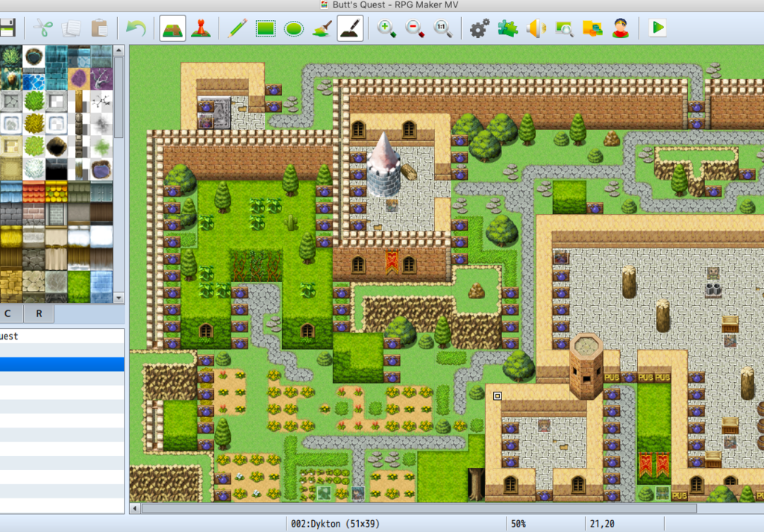Open the Character Generator

(620, 29)
